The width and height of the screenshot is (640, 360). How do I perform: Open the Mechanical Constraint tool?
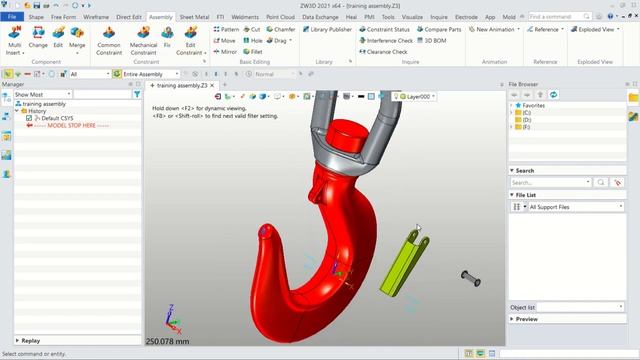coord(143,40)
